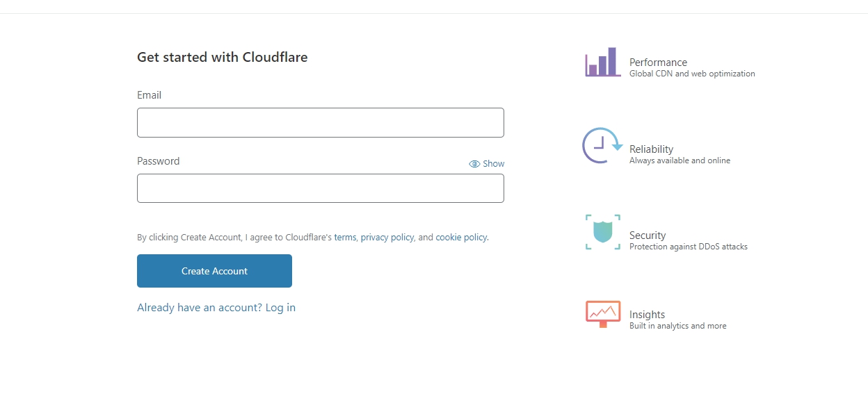Click the Insights monitor graph icon
868x405 pixels.
click(x=602, y=313)
